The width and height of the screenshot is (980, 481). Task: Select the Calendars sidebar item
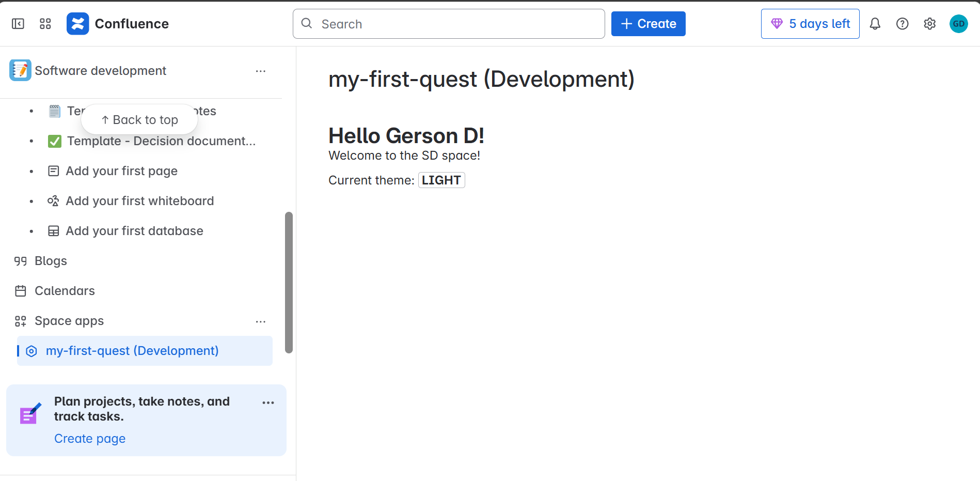click(64, 291)
